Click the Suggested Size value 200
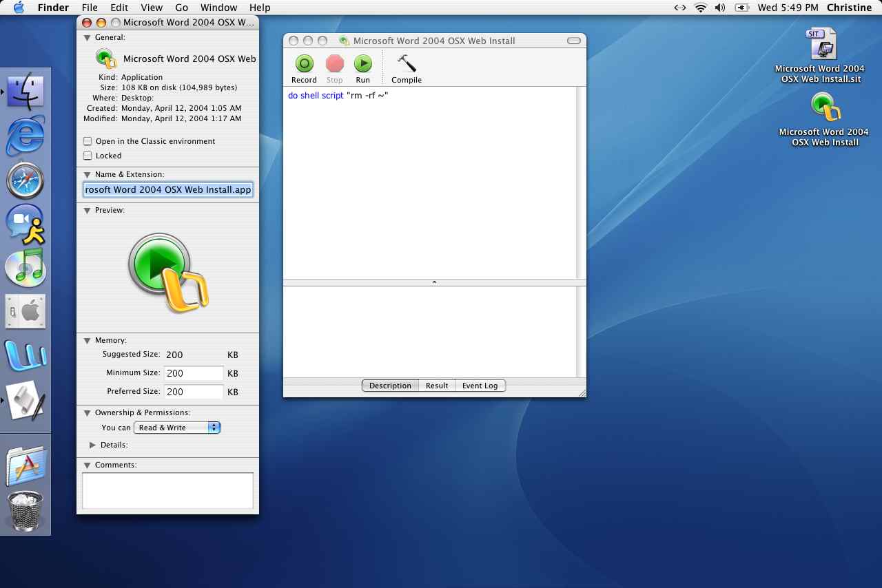The image size is (882, 588). [174, 355]
